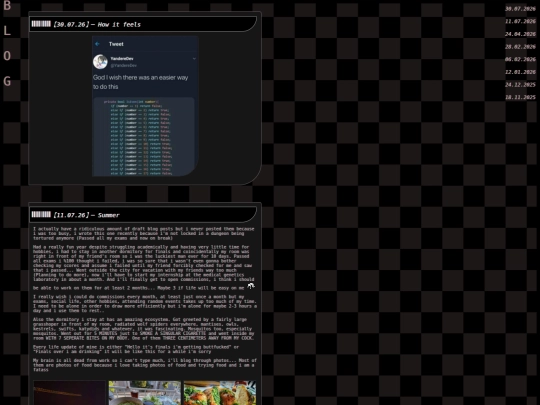
Task: Click the '[11.07.26] – Summer' post heading
Action: point(86,215)
